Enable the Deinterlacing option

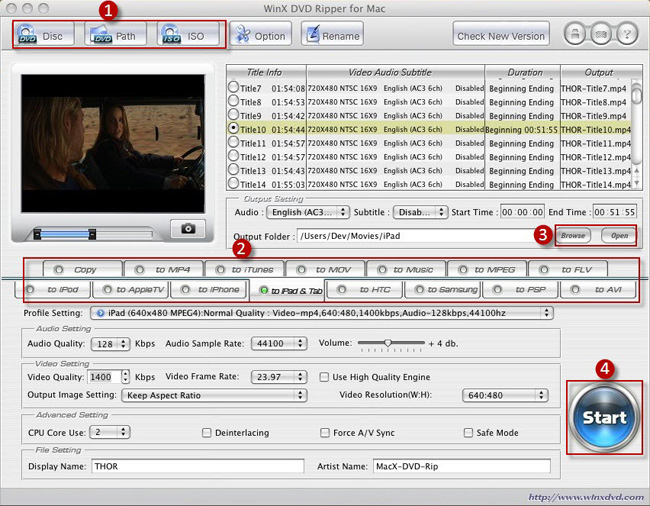(206, 433)
